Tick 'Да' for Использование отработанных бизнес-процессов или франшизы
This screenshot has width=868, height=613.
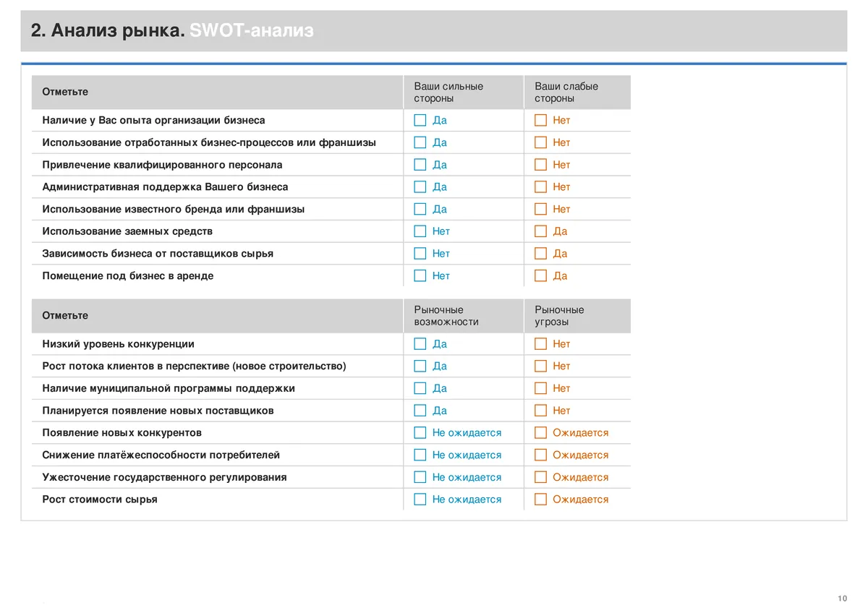click(x=420, y=142)
